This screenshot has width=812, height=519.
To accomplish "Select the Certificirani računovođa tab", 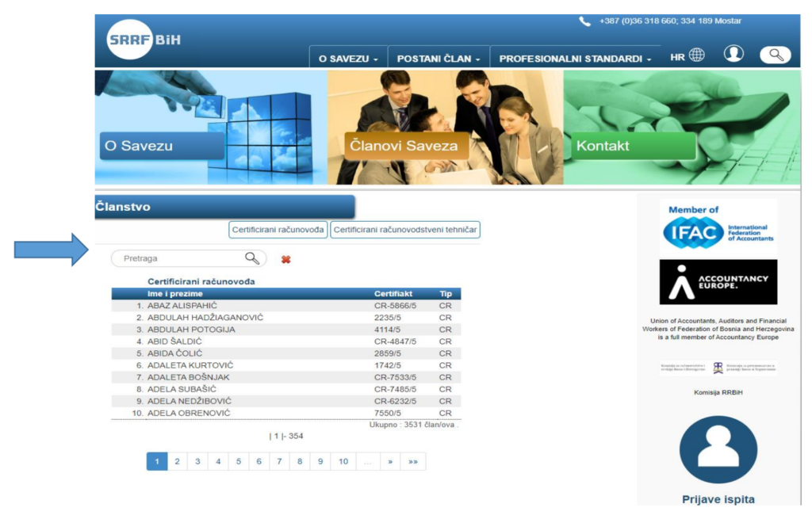I will 278,230.
